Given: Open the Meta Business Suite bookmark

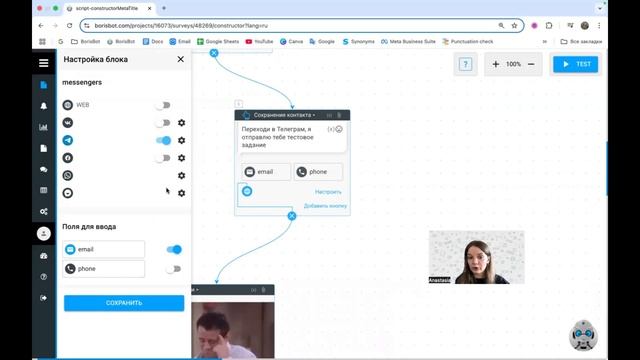Looking at the screenshot, I should [408, 42].
